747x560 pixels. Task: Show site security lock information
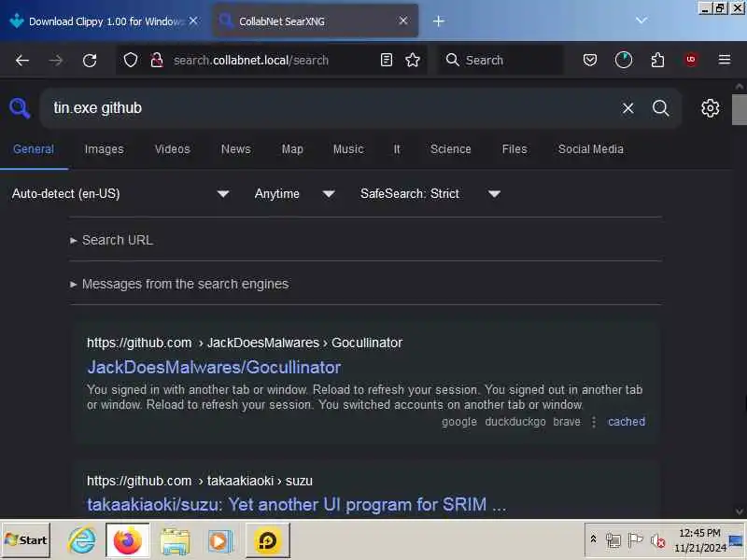click(157, 60)
